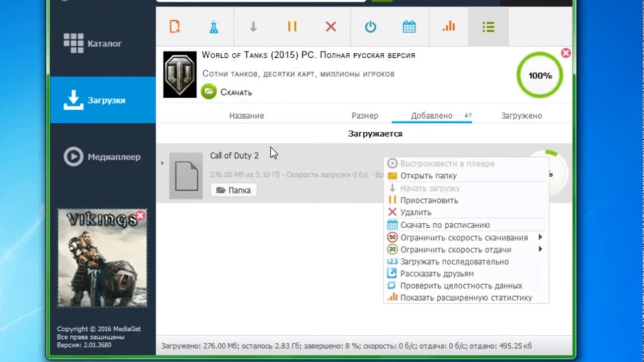Toggle the sort direction arrows next to Добавлено
This screenshot has width=644, height=362.
468,116
